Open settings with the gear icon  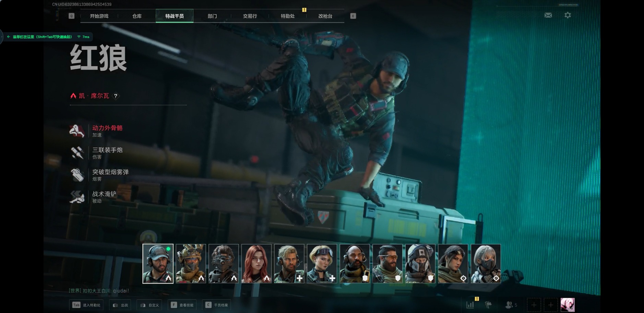point(568,15)
